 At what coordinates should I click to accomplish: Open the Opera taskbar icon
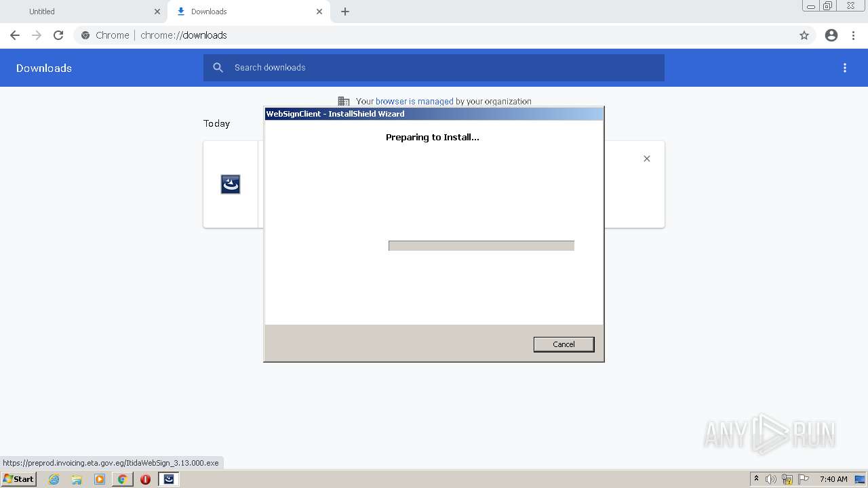click(x=145, y=479)
